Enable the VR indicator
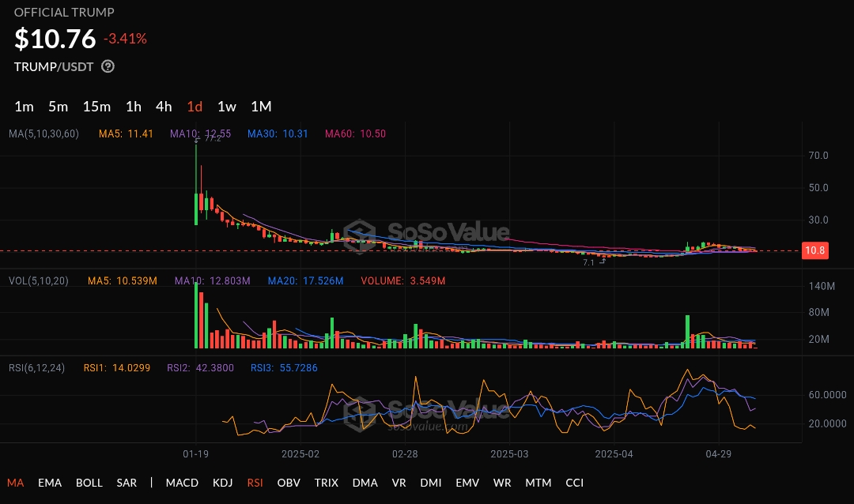The height and width of the screenshot is (504, 854). [x=399, y=483]
